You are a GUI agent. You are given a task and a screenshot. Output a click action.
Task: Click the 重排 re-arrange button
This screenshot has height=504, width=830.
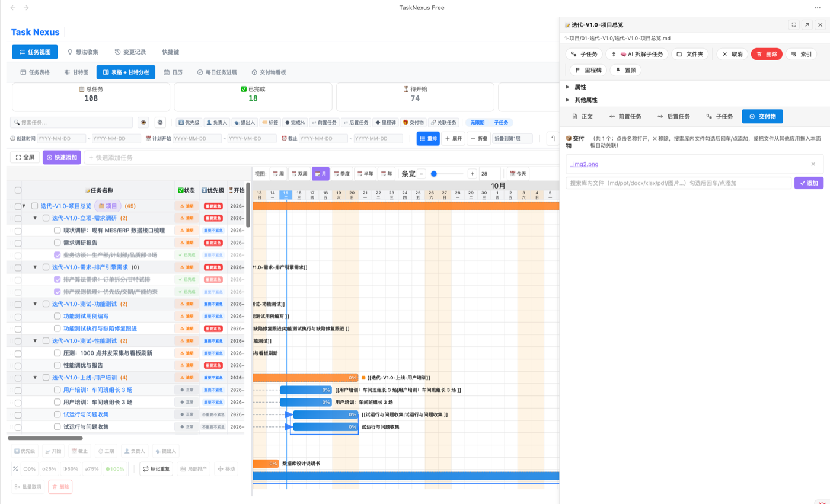tap(427, 139)
